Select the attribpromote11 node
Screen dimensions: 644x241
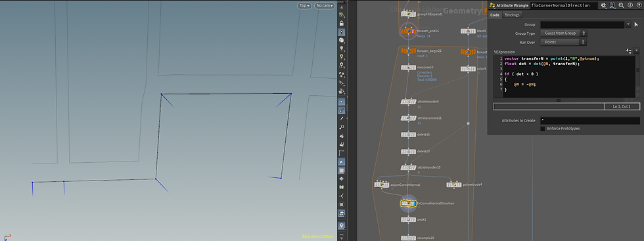[408, 118]
